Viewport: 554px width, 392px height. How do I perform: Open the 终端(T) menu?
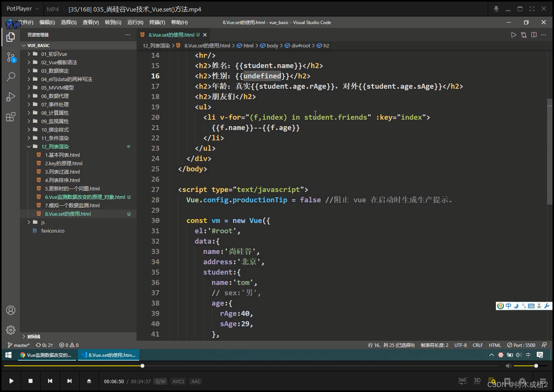(x=157, y=23)
